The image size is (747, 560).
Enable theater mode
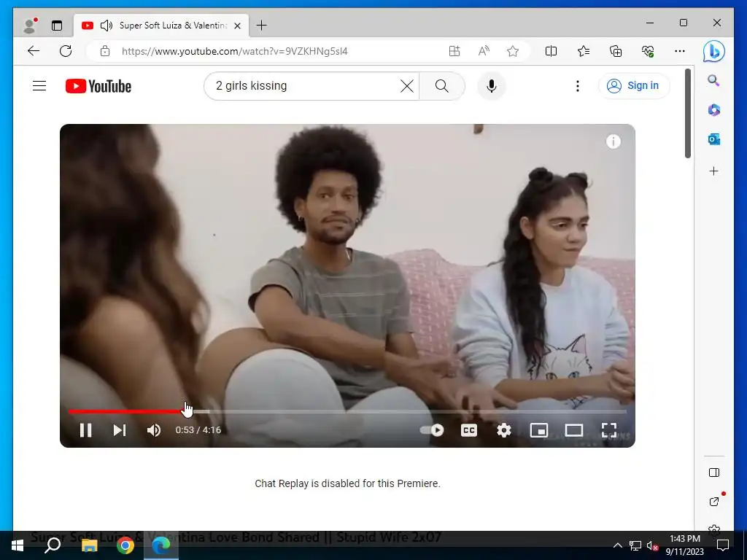[574, 430]
